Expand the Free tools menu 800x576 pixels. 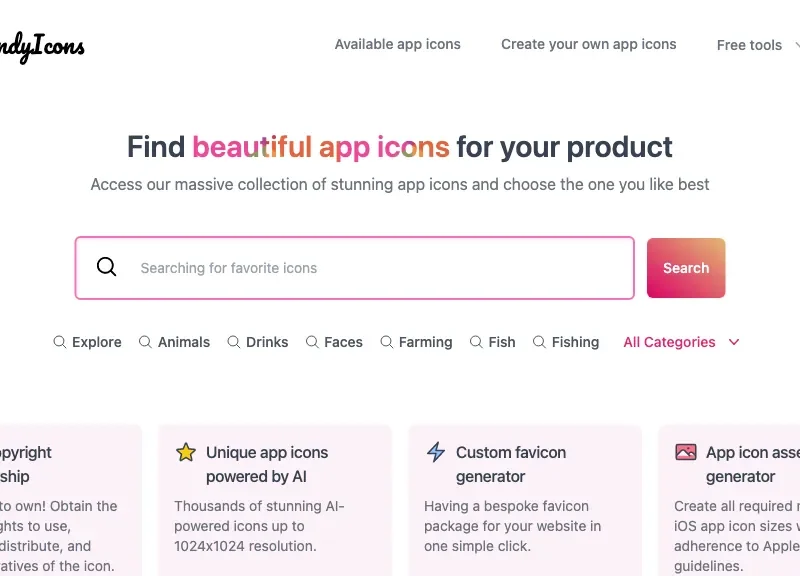coord(749,45)
